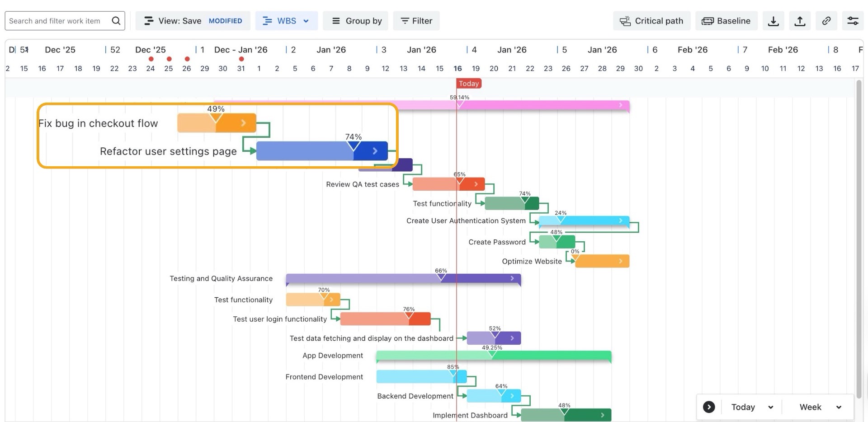The image size is (868, 422).
Task: Click the 74% progress marker on Refactor bar
Action: (354, 145)
